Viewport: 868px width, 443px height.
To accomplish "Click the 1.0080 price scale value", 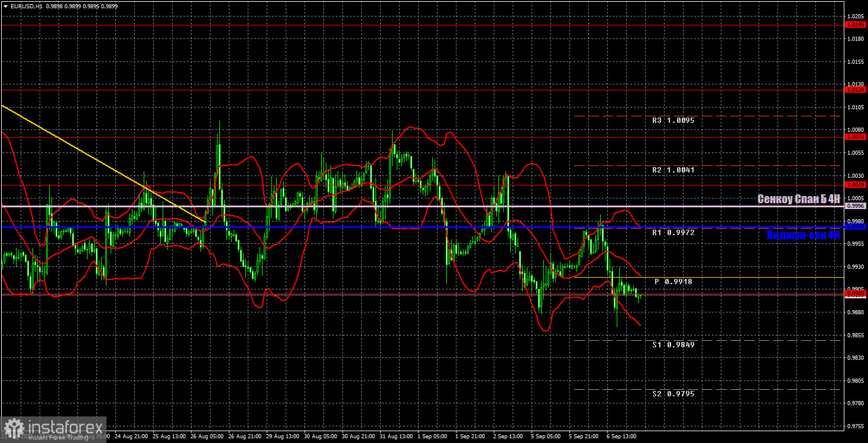I will pyautogui.click(x=855, y=130).
